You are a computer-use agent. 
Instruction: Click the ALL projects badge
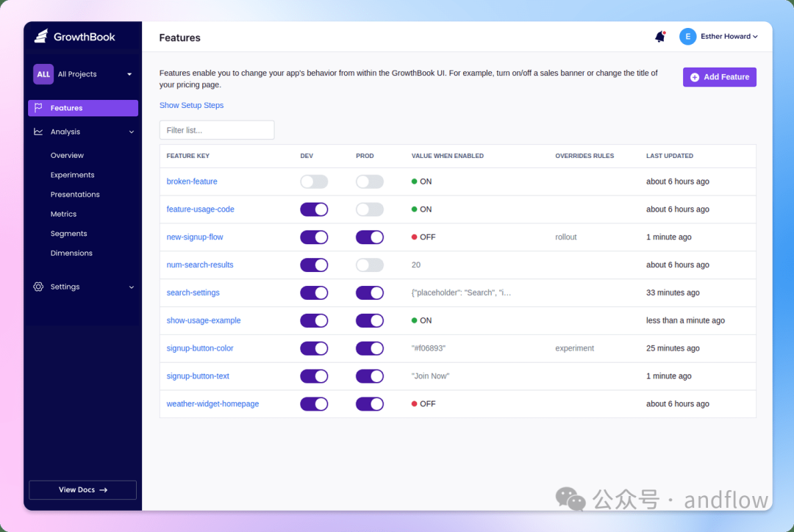[43, 74]
